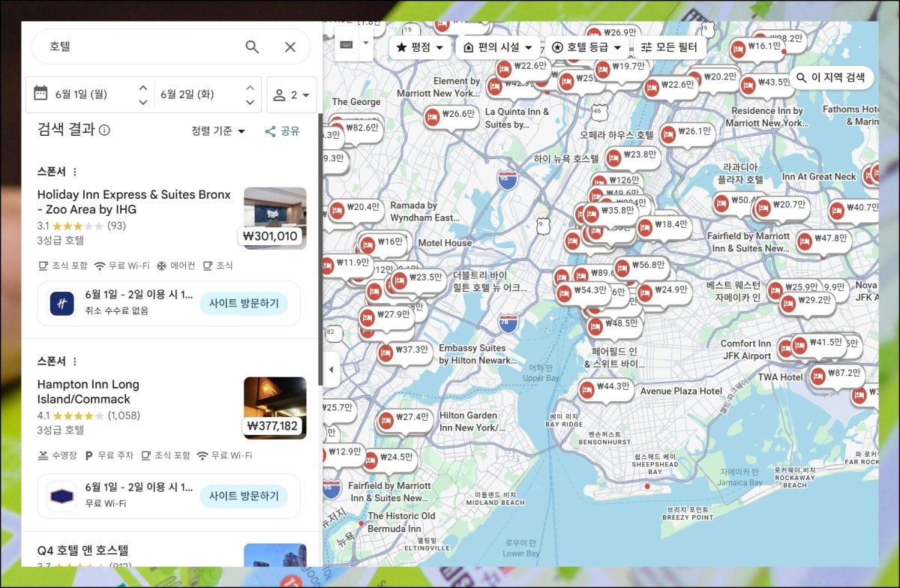Open Q4 호텔 앤 호스텔 listing
900x588 pixels.
point(83,550)
